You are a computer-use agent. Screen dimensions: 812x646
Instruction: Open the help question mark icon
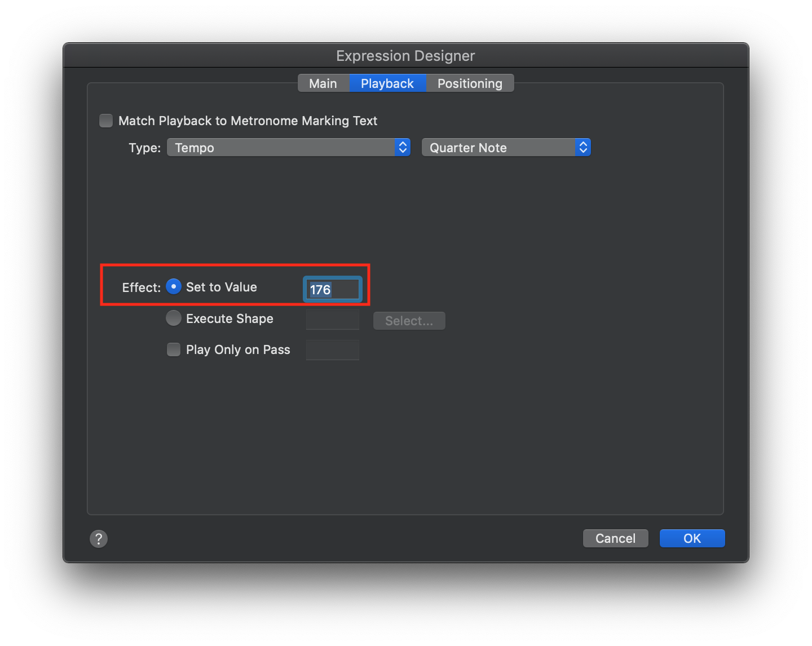[x=99, y=539]
